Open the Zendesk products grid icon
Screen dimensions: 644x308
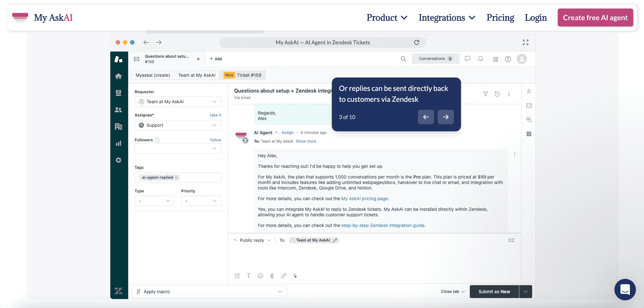click(x=495, y=59)
